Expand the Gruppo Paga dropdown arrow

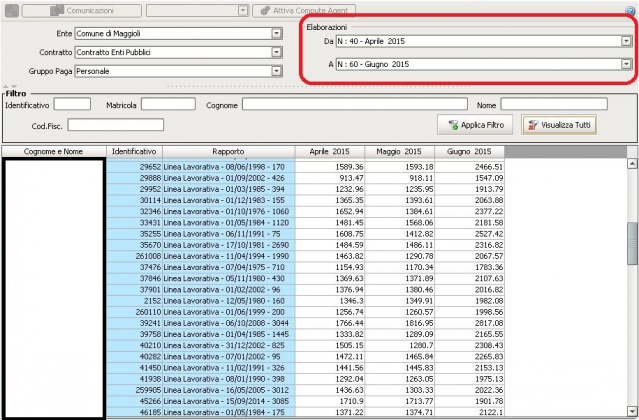[277, 71]
